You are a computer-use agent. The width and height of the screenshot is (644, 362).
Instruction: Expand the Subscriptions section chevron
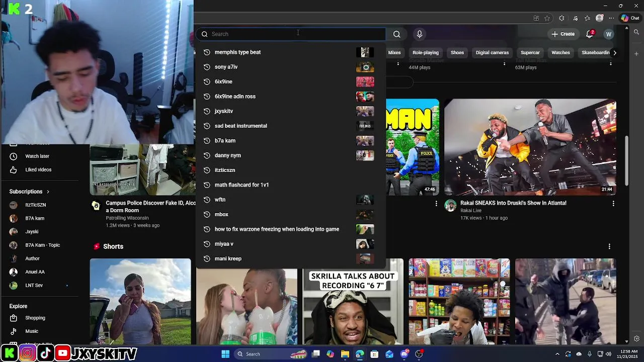click(x=48, y=192)
